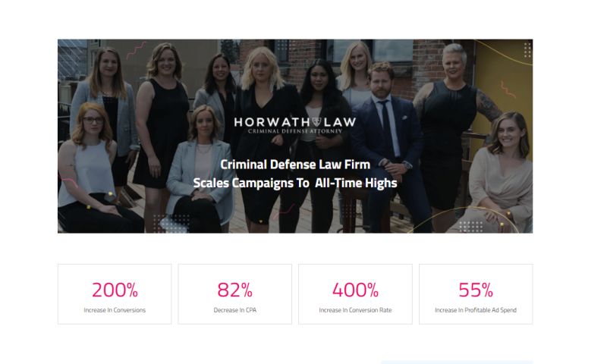This screenshot has width=607, height=364.
Task: Click the white dot grid beside the seated woman in the grey blazer
Action: (x=171, y=223)
